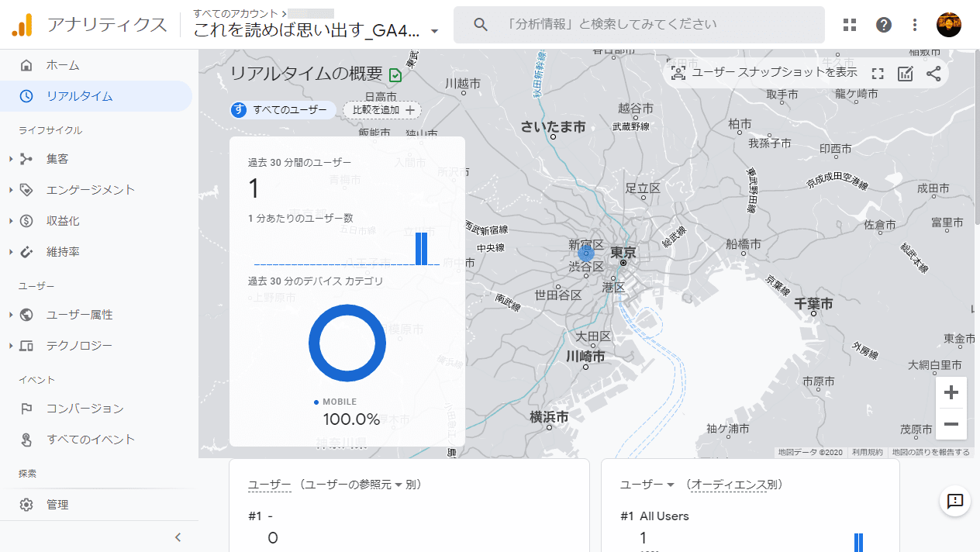This screenshot has width=980, height=552.
Task: Select リアルタイム in sidebar
Action: (x=80, y=96)
